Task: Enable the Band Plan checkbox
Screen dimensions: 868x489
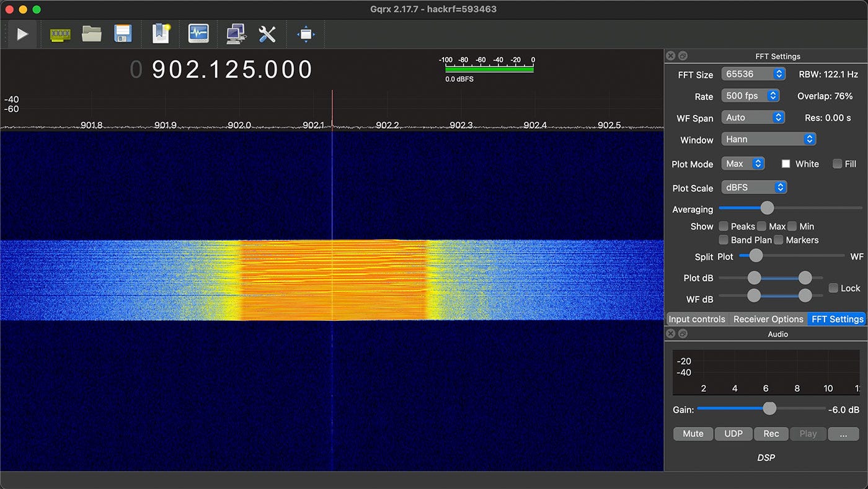Action: 724,240
